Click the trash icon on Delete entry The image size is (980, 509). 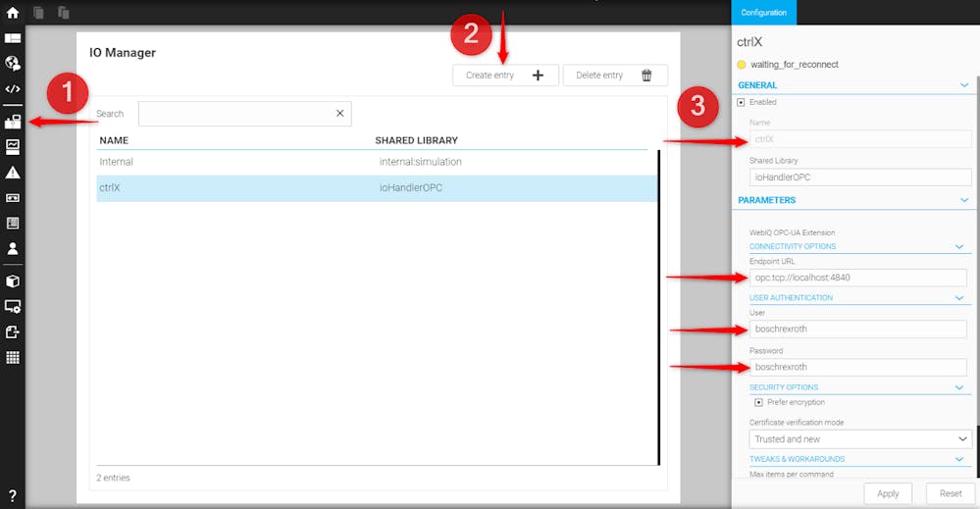pyautogui.click(x=646, y=75)
